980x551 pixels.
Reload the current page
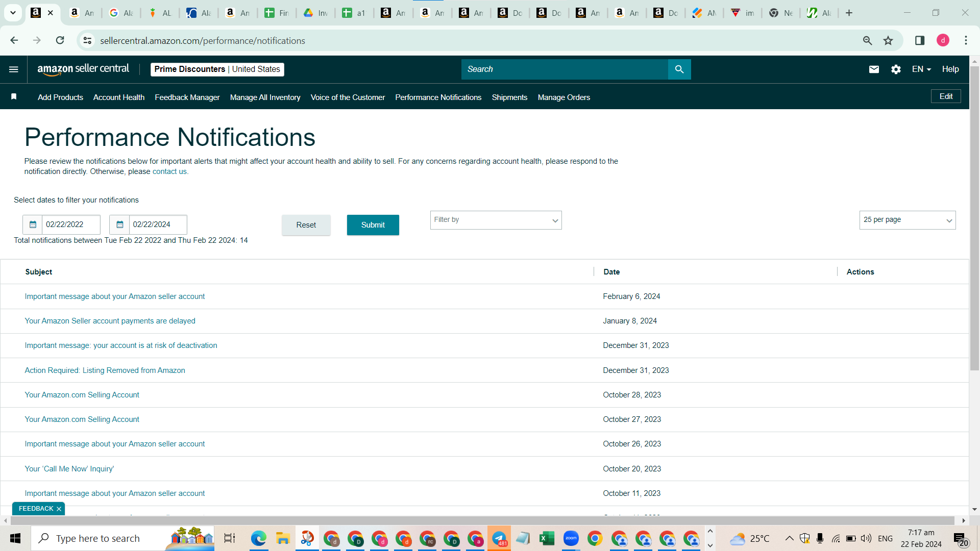click(60, 40)
